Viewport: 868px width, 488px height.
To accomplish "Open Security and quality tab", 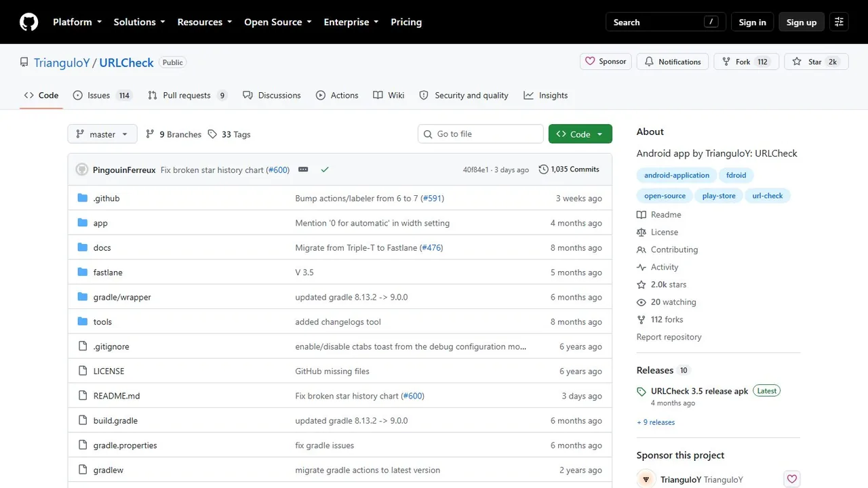I will point(464,96).
